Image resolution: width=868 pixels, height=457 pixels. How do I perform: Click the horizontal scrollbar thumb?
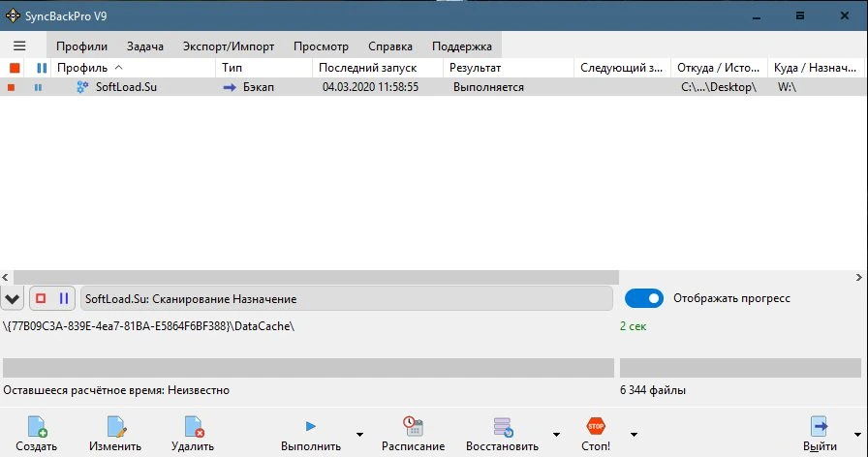316,277
